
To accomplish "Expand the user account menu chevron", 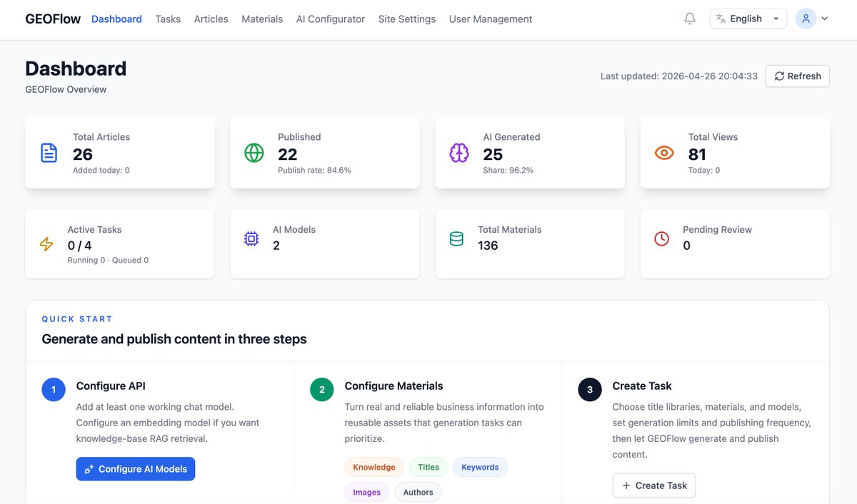I will (x=825, y=19).
